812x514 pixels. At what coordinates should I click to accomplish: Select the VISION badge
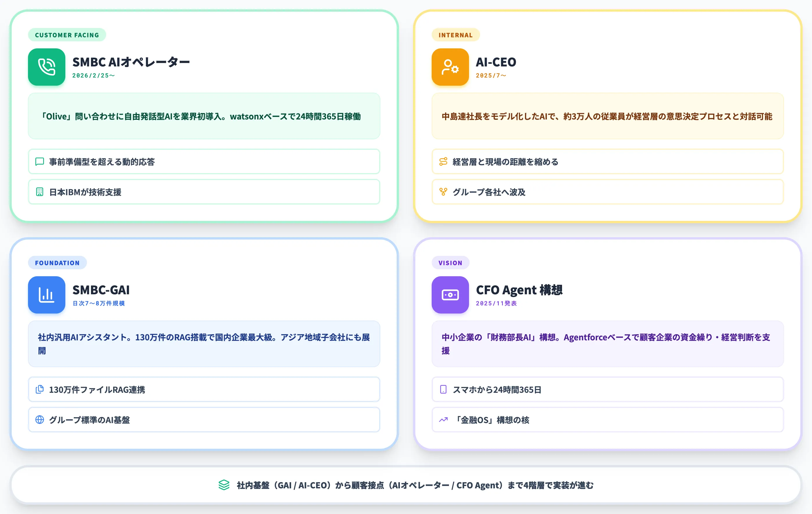pos(451,263)
